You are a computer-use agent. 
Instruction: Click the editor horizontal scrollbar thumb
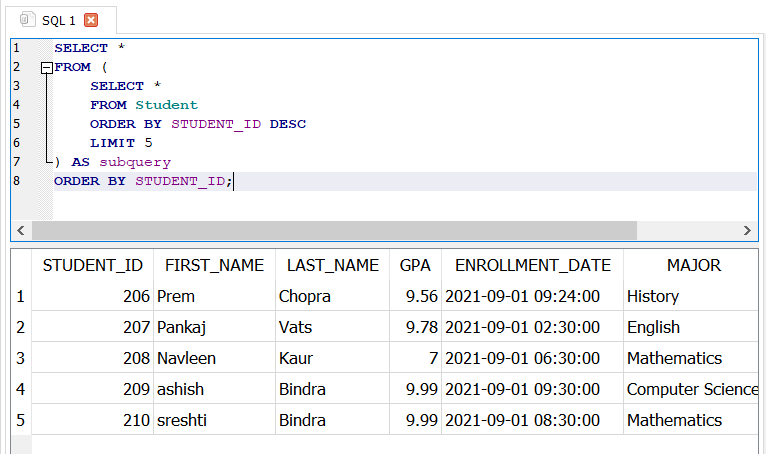335,230
